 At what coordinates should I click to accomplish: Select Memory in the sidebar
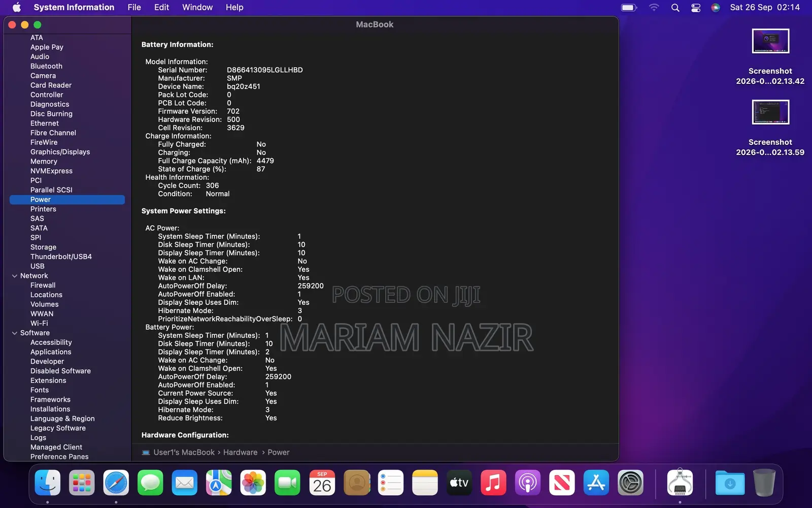click(x=44, y=162)
